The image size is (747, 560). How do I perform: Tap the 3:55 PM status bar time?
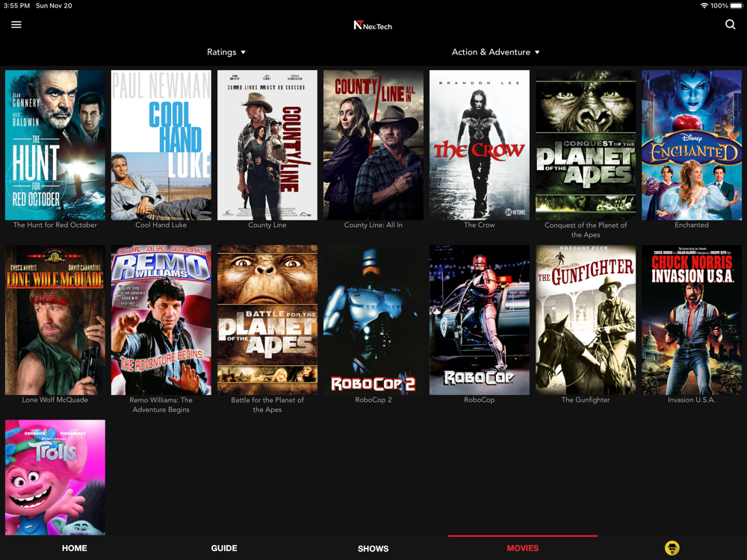[x=16, y=6]
